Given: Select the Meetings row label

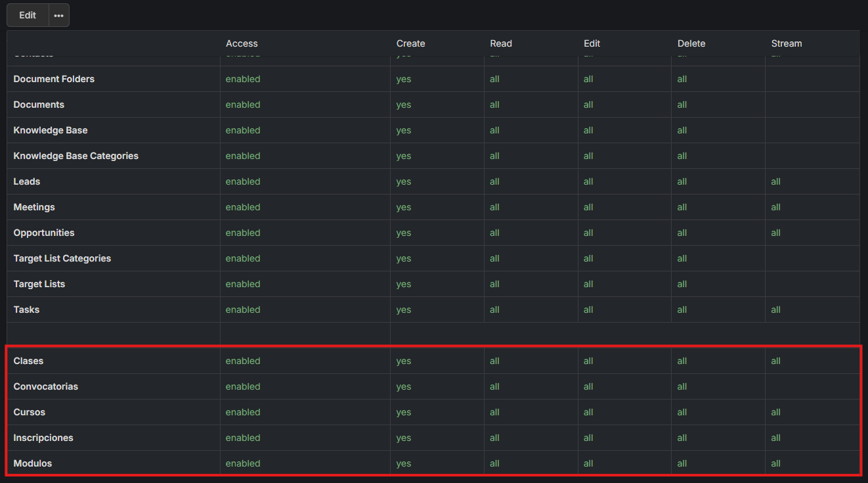Looking at the screenshot, I should tap(34, 207).
